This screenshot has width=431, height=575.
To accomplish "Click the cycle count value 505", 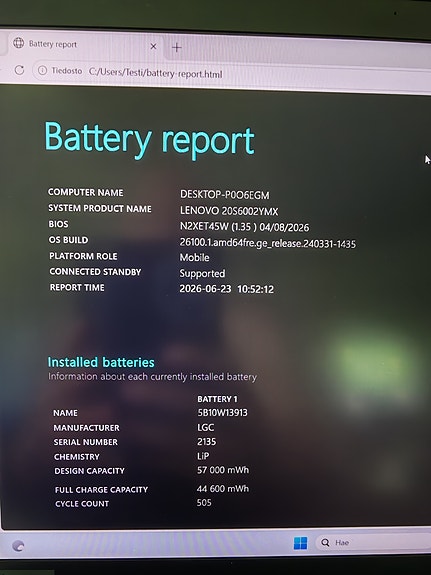I will coord(204,502).
